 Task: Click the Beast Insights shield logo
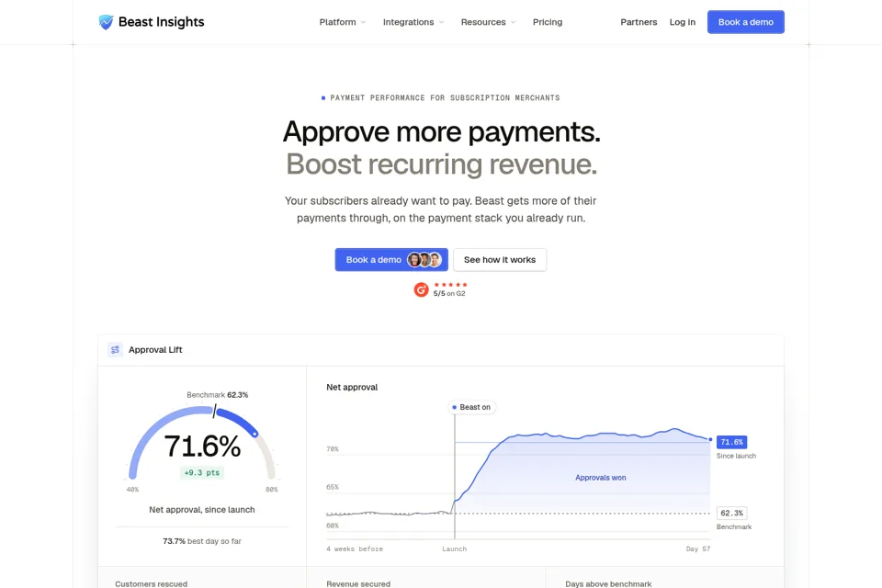click(106, 22)
